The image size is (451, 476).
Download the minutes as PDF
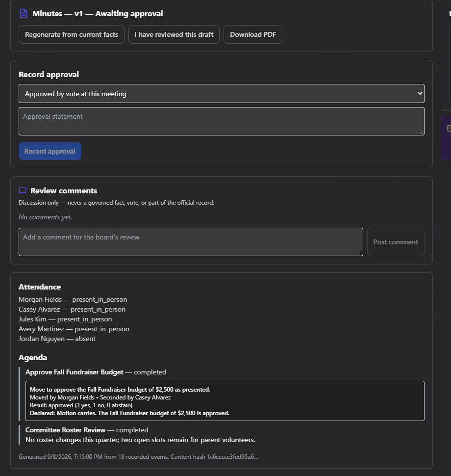point(253,34)
